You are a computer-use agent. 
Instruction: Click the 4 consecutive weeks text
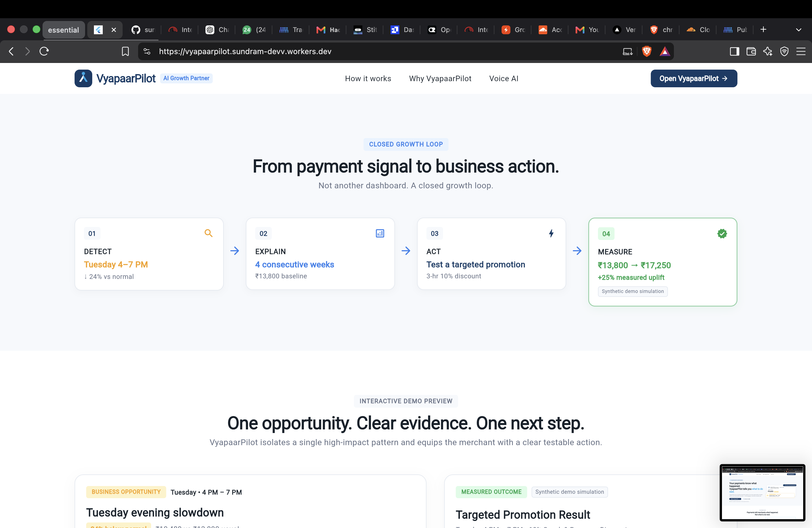click(x=294, y=265)
